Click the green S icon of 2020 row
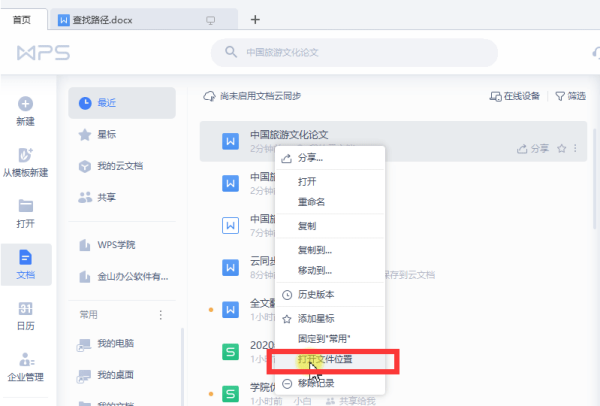This screenshot has height=406, width=600. (230, 352)
